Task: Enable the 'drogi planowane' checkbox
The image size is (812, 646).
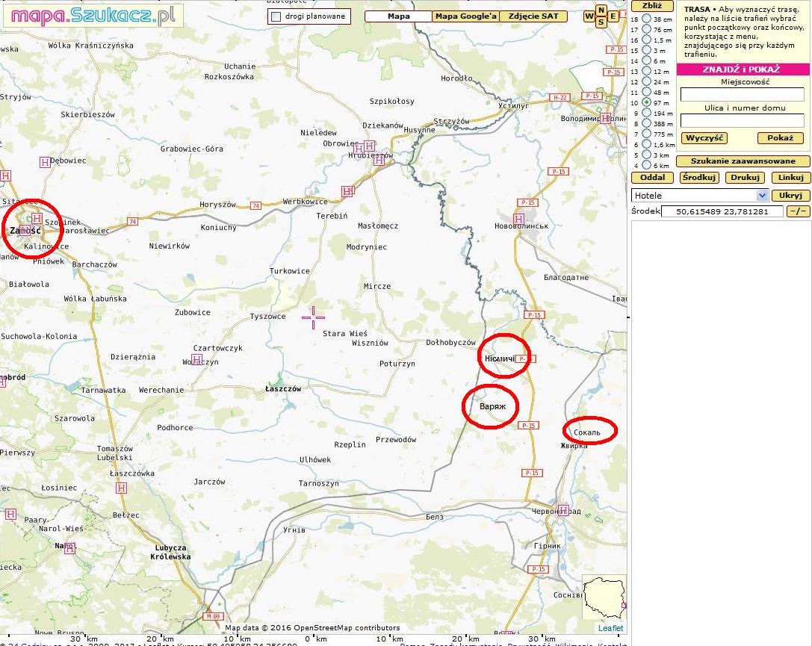Action: point(276,16)
